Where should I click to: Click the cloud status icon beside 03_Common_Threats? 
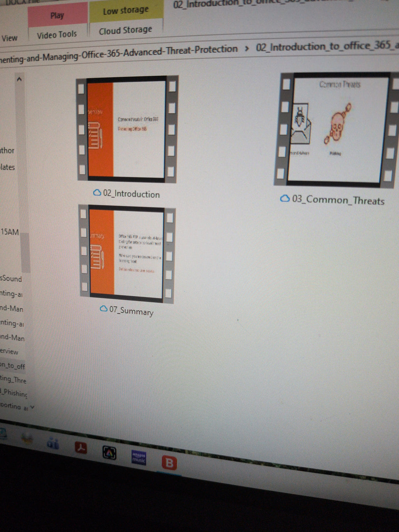pos(285,198)
